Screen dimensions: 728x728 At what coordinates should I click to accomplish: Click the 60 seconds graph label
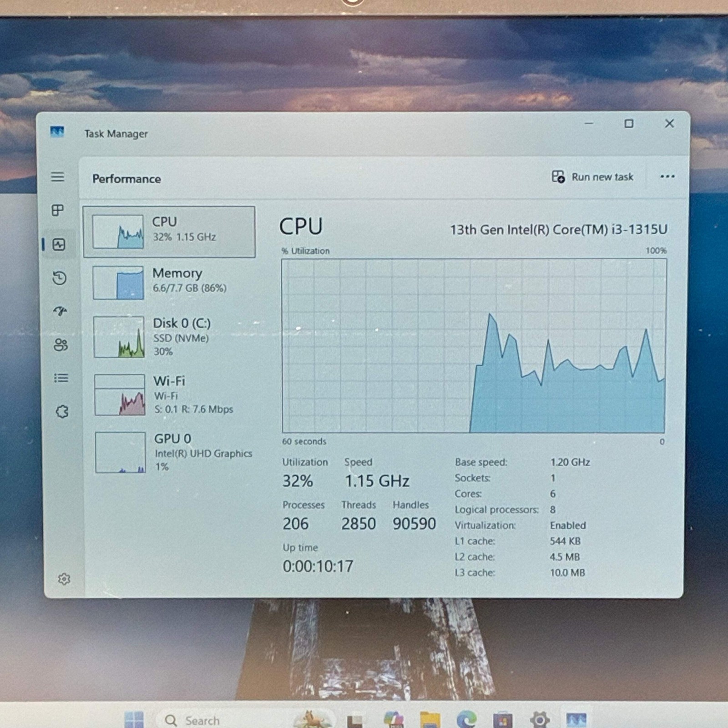pos(304,441)
